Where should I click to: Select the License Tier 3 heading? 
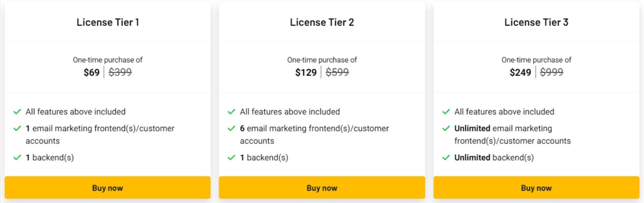pos(536,22)
